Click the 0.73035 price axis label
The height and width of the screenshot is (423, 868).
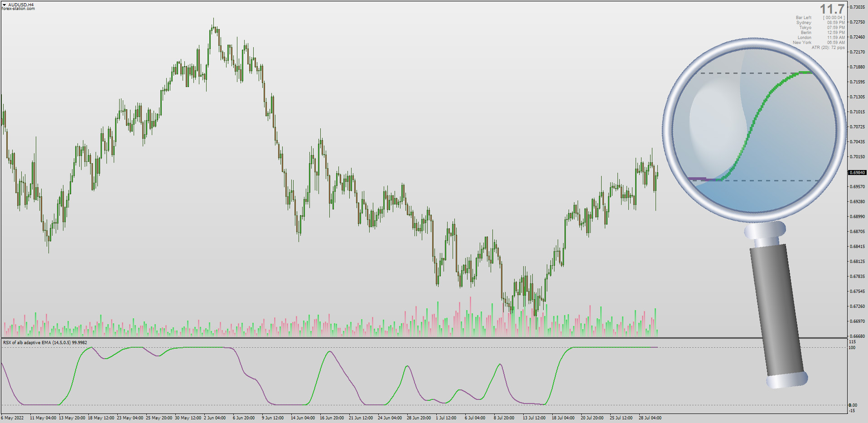(858, 7)
